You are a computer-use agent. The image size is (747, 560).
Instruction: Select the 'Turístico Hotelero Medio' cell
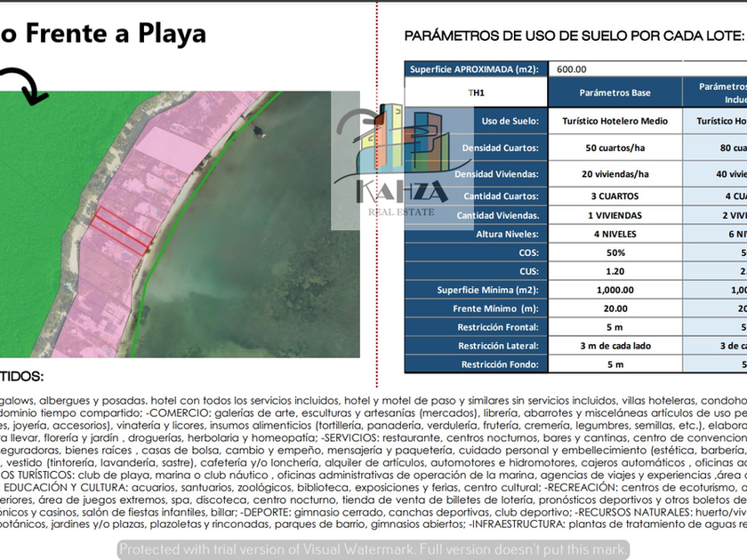point(615,121)
